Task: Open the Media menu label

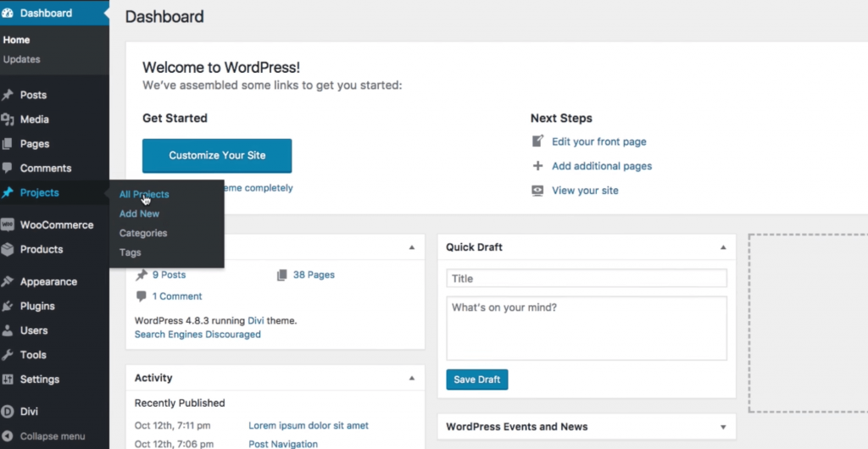Action: click(x=34, y=119)
